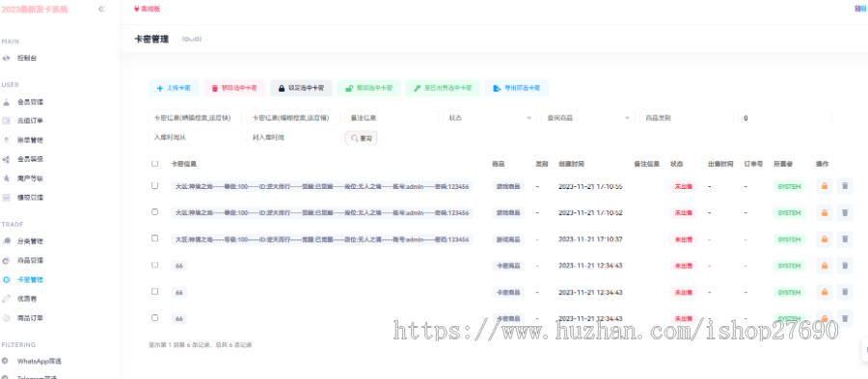The image size is (868, 379).
Task: Click the 锁定选中卡密 lock button
Action: tap(301, 88)
